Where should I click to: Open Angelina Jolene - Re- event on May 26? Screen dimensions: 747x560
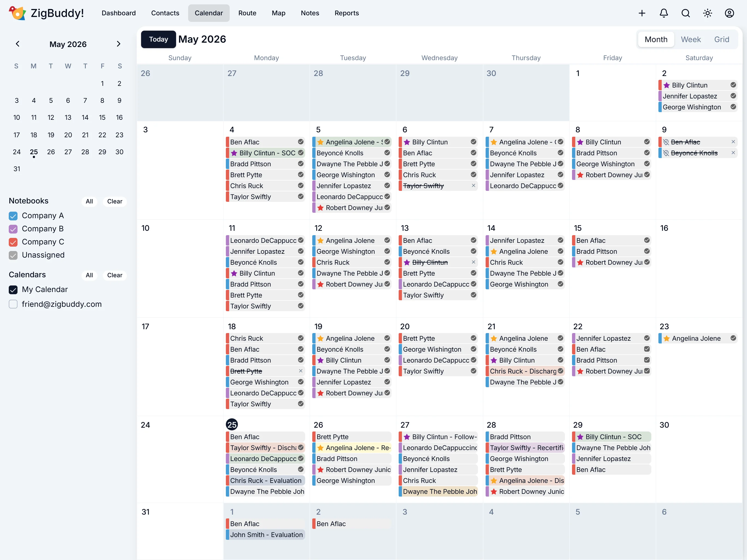click(352, 448)
